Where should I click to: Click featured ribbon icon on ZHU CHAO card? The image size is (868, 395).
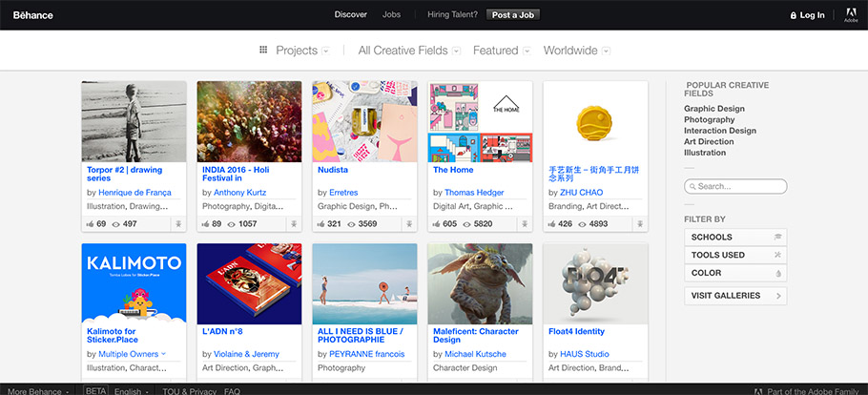pyautogui.click(x=639, y=224)
